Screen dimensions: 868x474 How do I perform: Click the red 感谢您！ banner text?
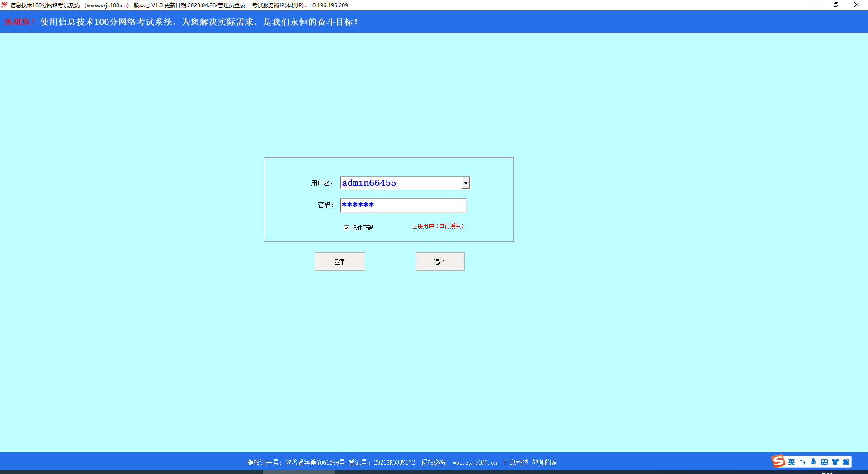click(20, 22)
